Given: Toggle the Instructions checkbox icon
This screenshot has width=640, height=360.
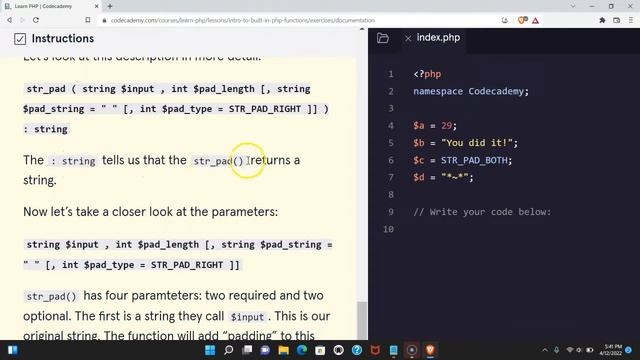Looking at the screenshot, I should click(x=20, y=39).
